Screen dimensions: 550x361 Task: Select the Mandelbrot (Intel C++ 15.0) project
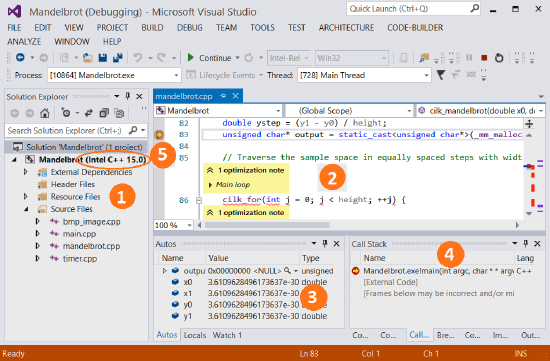tap(92, 160)
